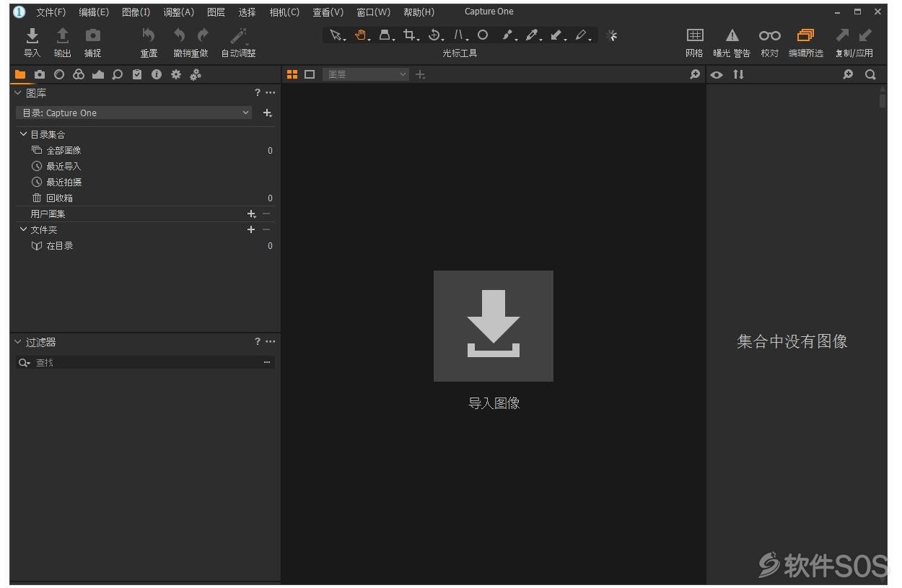
Task: Add a new 用户图集 with plus
Action: point(251,214)
